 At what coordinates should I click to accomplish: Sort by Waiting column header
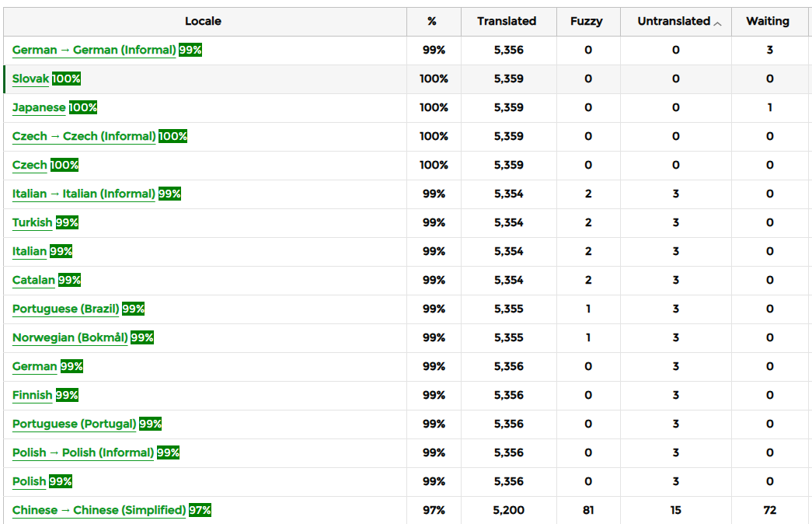(767, 22)
